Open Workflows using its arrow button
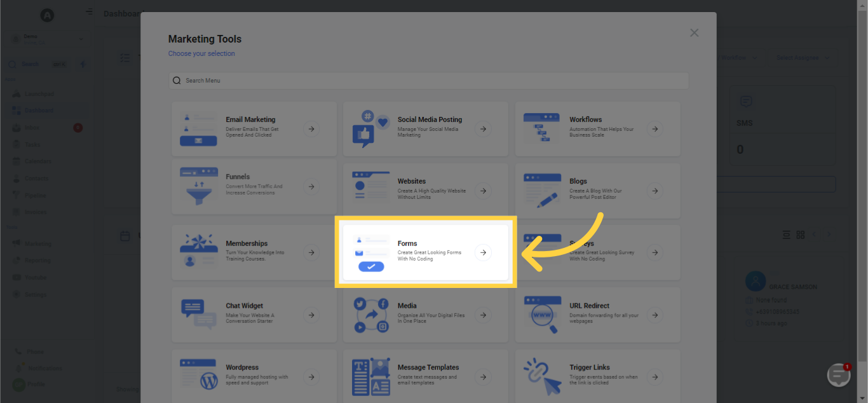 click(x=655, y=129)
